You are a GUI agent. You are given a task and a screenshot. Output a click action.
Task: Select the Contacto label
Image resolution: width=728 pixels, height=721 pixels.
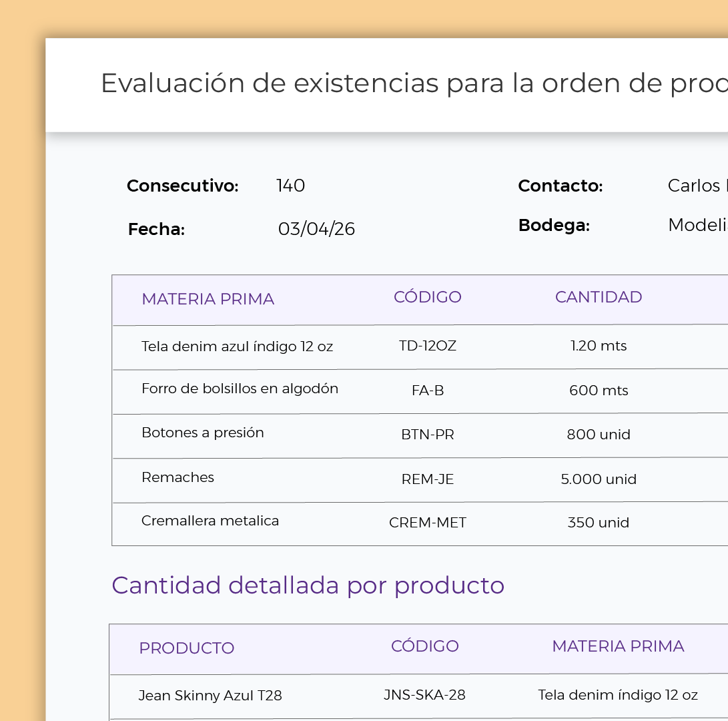[561, 186]
